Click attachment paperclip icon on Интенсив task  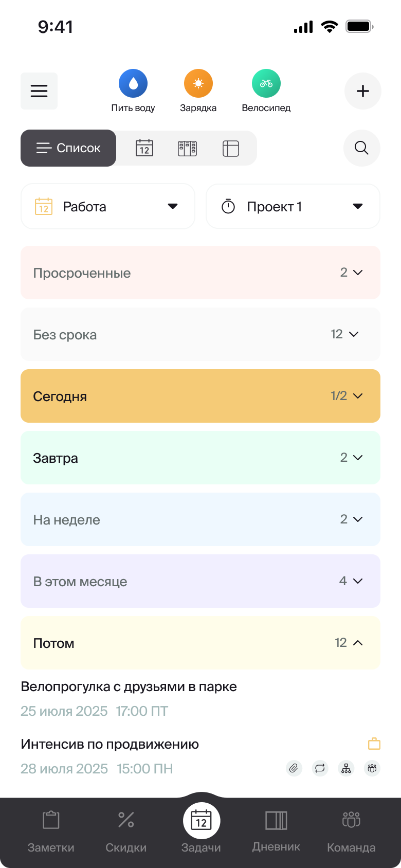294,769
